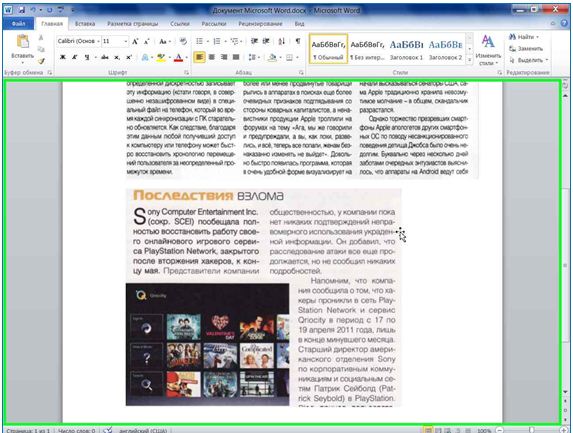Screen dimensions: 573x433
Task: Toggle bold (Ж) formatting
Action: coord(63,57)
